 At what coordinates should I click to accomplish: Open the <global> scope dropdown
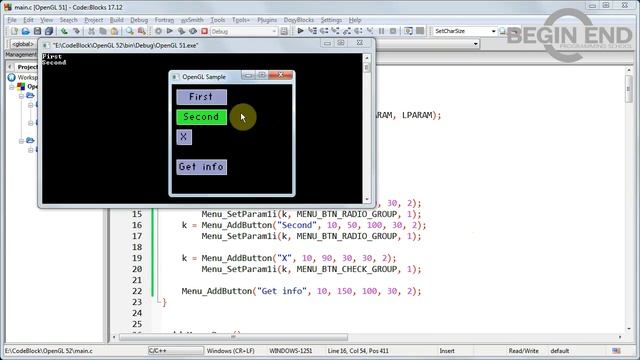point(22,44)
